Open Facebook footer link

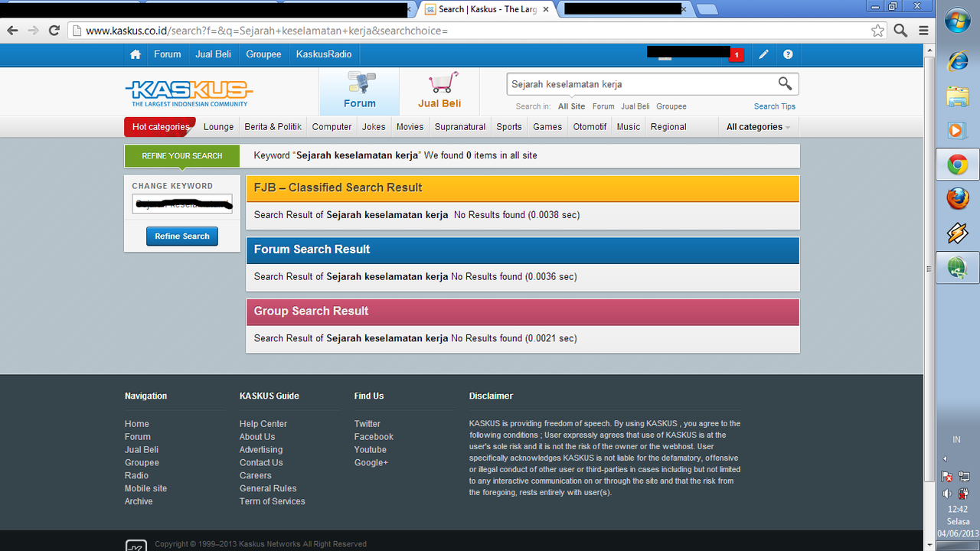374,437
